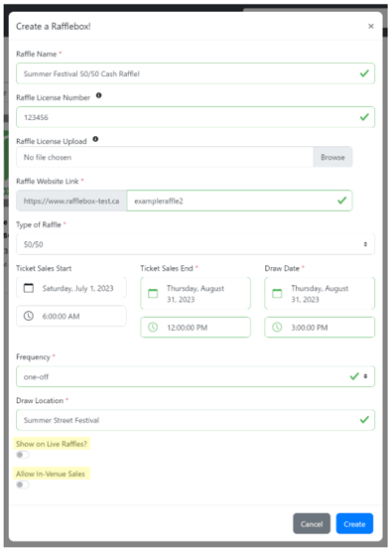Click the info icon beside Raffle License Upload
This screenshot has width=392, height=551.
point(95,139)
